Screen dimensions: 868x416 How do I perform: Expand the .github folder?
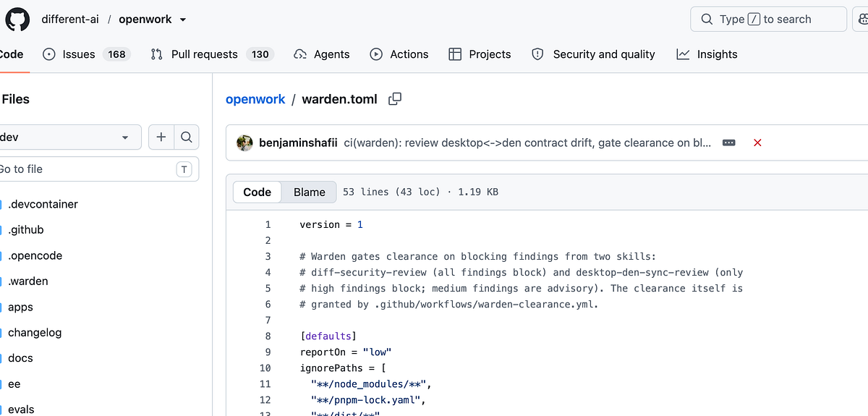26,230
